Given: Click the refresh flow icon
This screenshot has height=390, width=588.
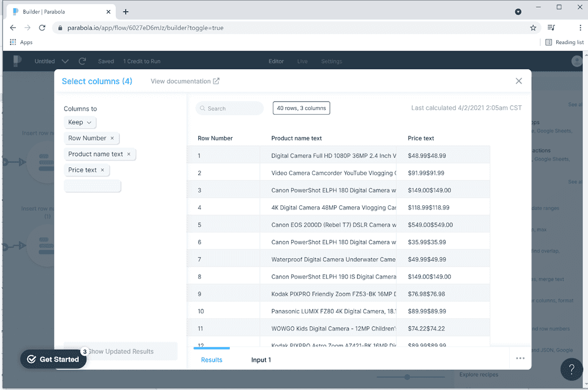Looking at the screenshot, I should (x=82, y=61).
